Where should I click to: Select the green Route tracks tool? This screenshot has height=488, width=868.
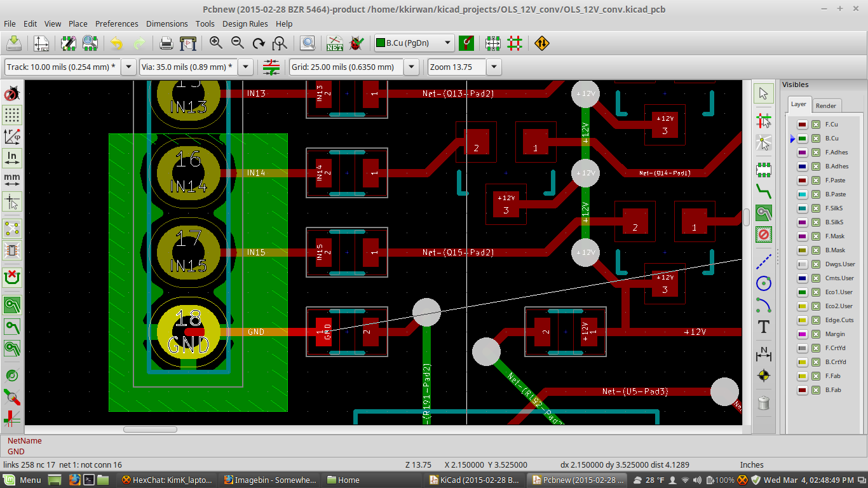(764, 191)
